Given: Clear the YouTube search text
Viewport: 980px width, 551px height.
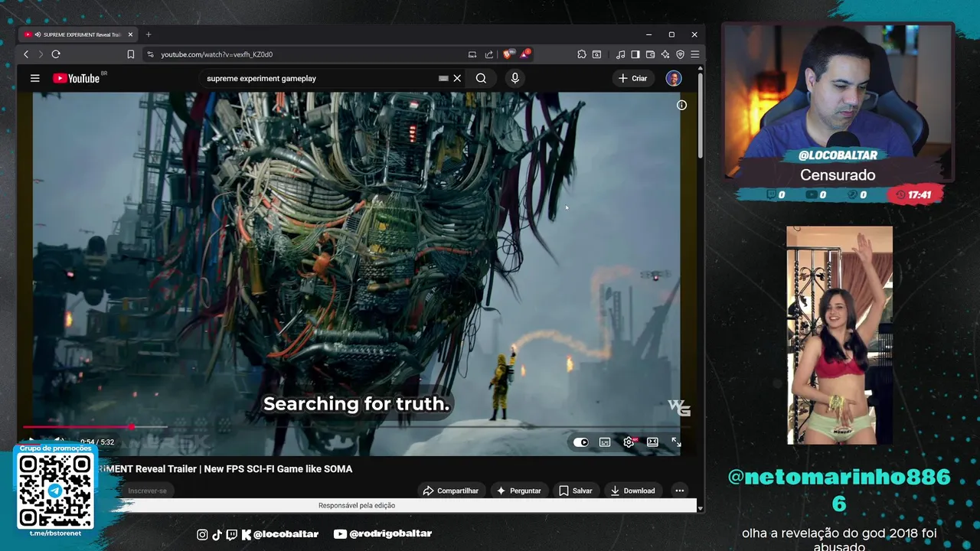Looking at the screenshot, I should [457, 78].
